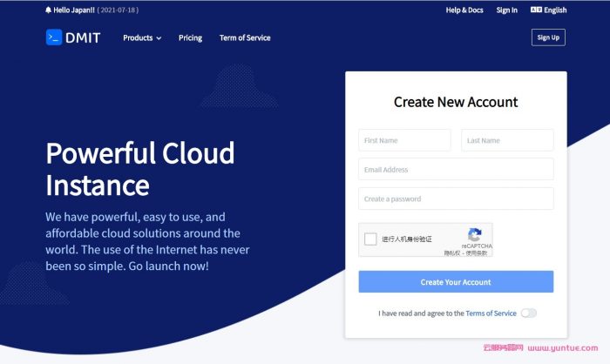Check the reCAPTCHA verification checkbox
The width and height of the screenshot is (610, 364).
click(371, 239)
